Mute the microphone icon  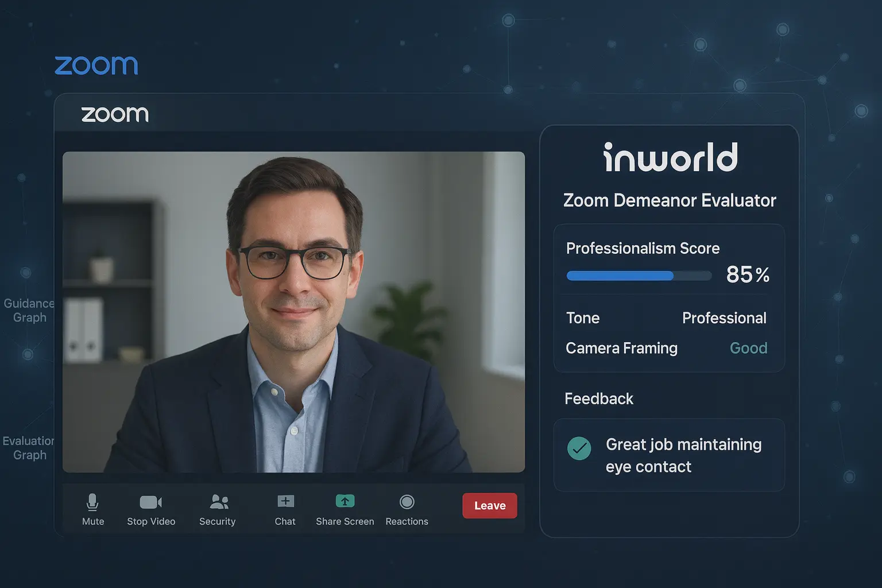[x=92, y=502]
